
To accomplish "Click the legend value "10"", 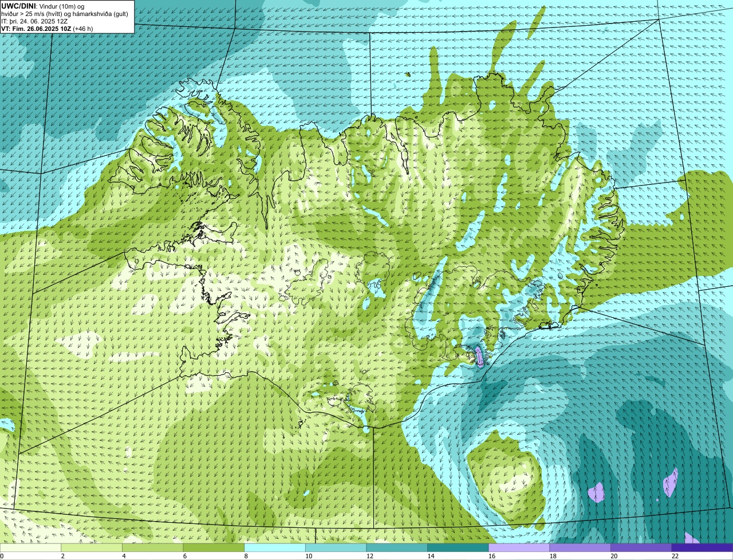I will tap(309, 556).
